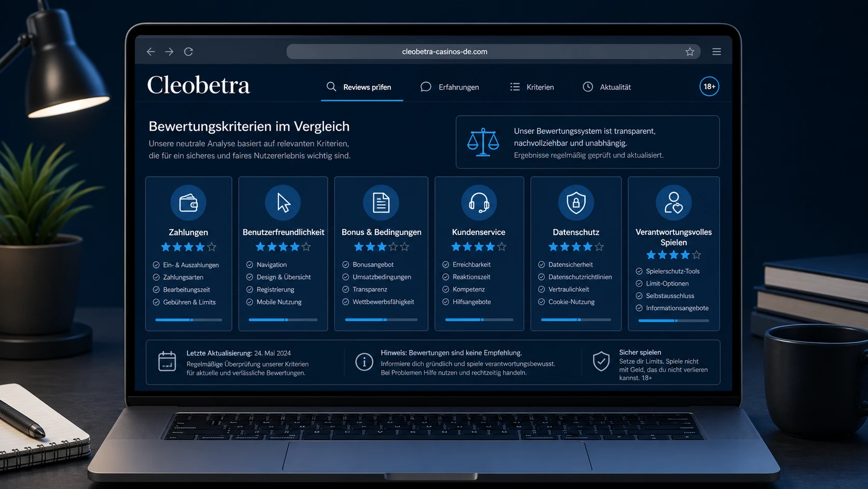
Task: Click the Zahlungen card title
Action: (x=188, y=232)
